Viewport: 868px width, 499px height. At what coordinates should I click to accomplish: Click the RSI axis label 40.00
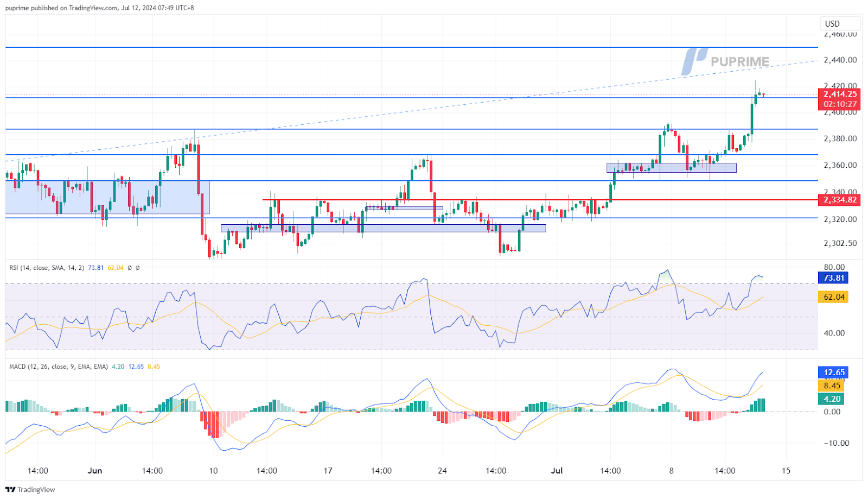click(x=834, y=333)
